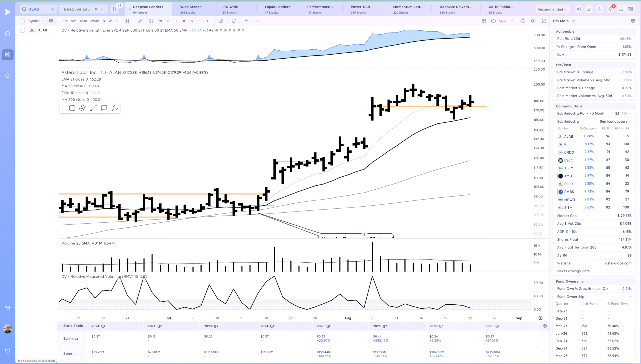Open the education cap icon in sidebar

pyautogui.click(x=8, y=308)
